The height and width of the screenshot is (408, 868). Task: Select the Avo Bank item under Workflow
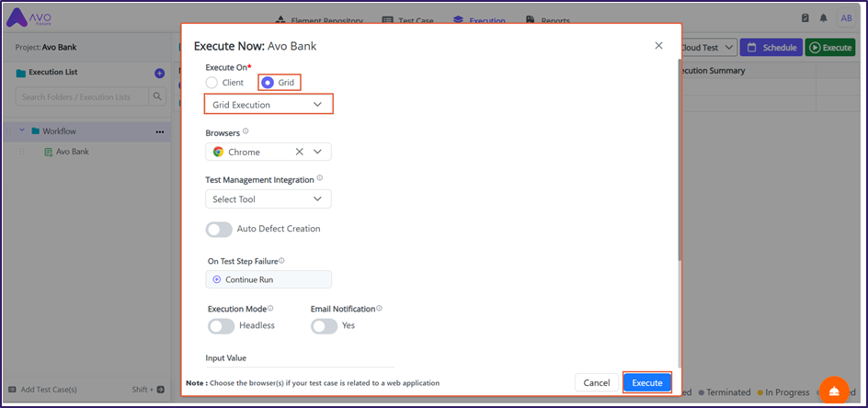72,152
